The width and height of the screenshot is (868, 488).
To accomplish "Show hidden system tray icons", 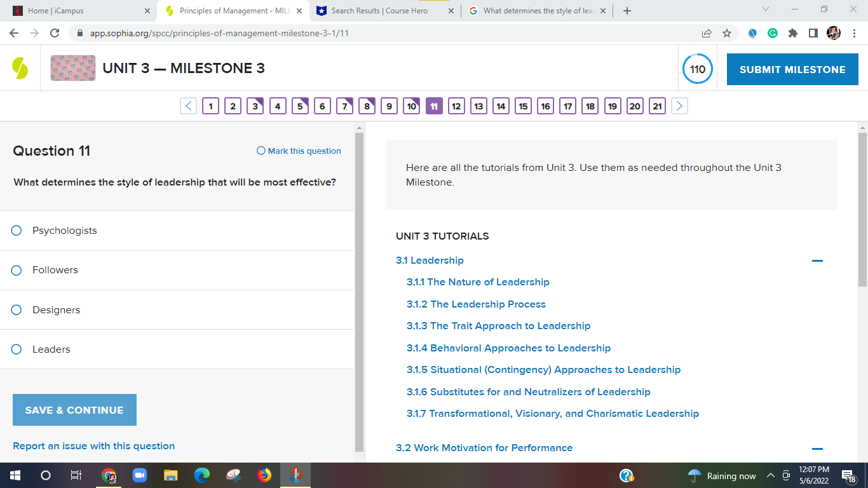I will point(771,476).
